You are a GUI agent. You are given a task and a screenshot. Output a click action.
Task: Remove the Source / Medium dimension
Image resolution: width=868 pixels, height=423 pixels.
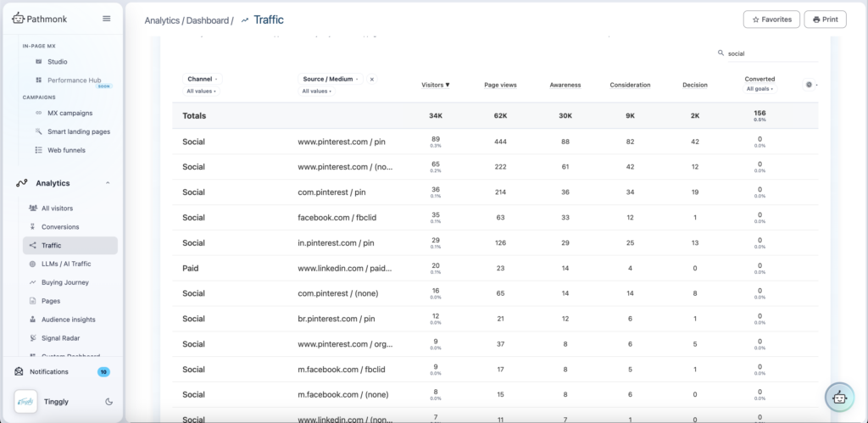[372, 79]
